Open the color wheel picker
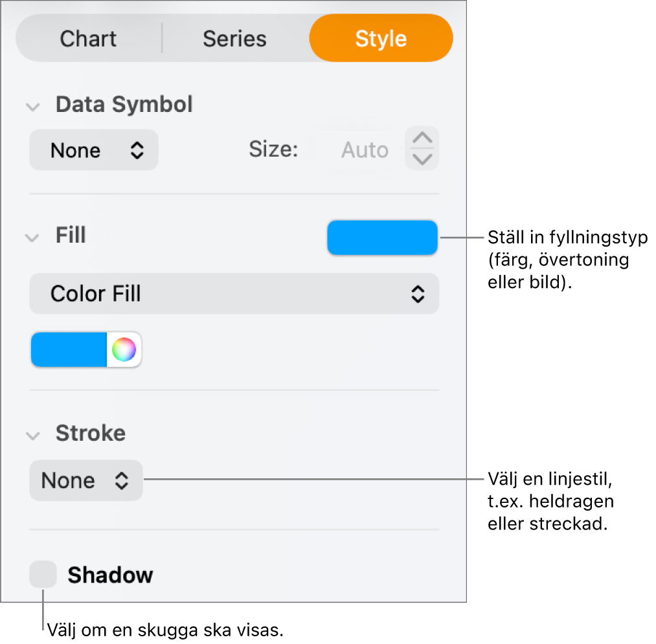656x644 pixels. 124,350
